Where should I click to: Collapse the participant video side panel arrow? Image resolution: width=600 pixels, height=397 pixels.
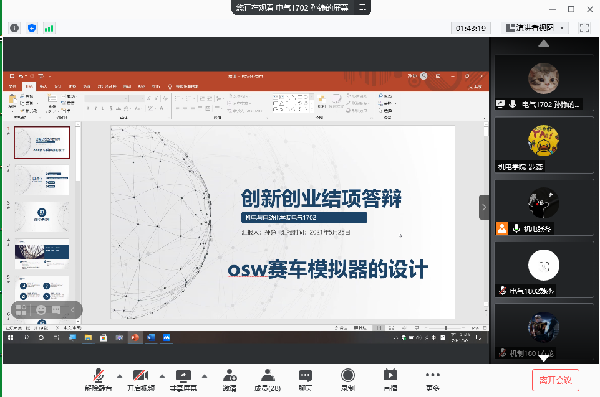click(484, 207)
